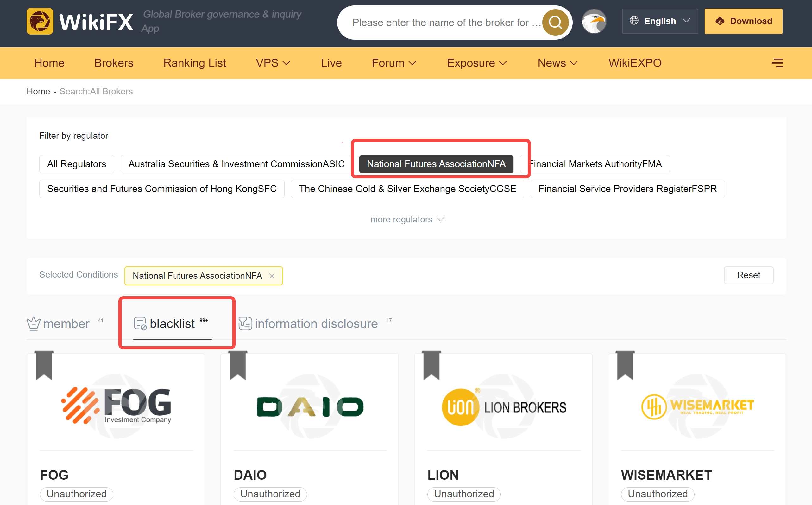Click the Download button

point(743,21)
